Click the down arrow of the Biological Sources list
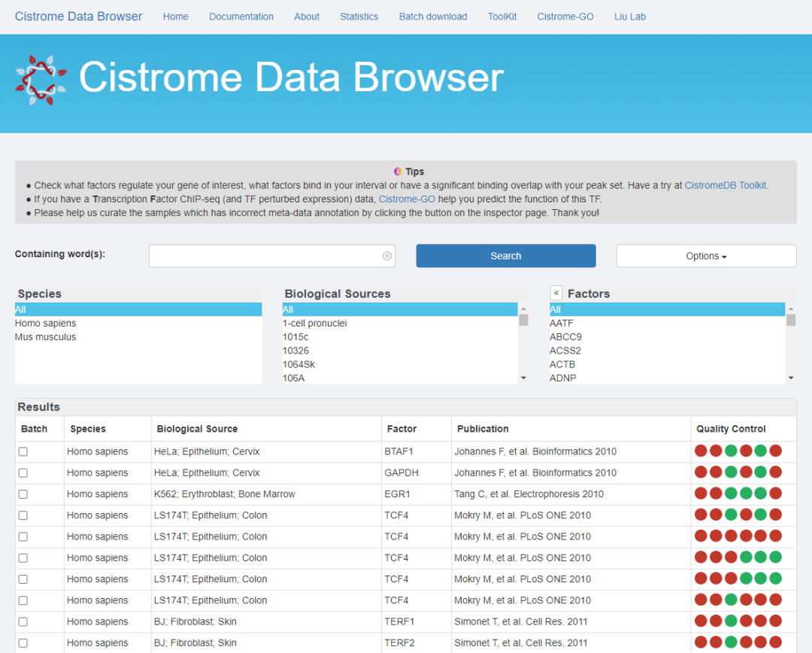The image size is (812, 653). coord(523,378)
